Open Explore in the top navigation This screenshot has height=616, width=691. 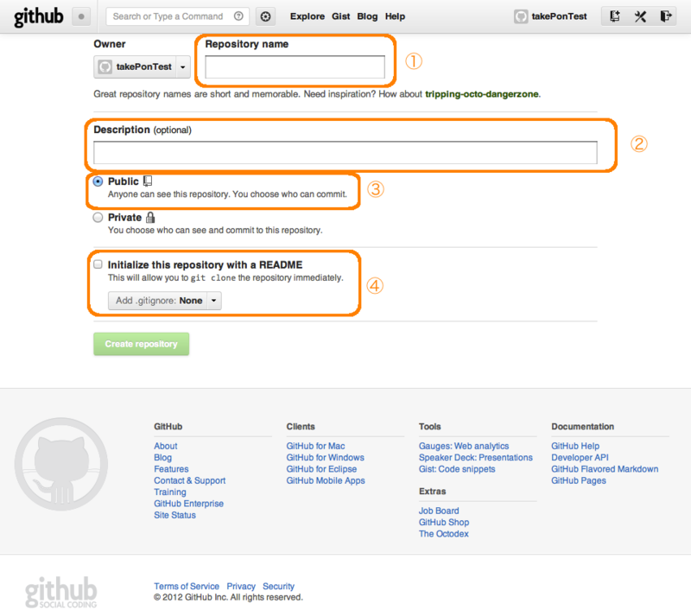(x=307, y=16)
